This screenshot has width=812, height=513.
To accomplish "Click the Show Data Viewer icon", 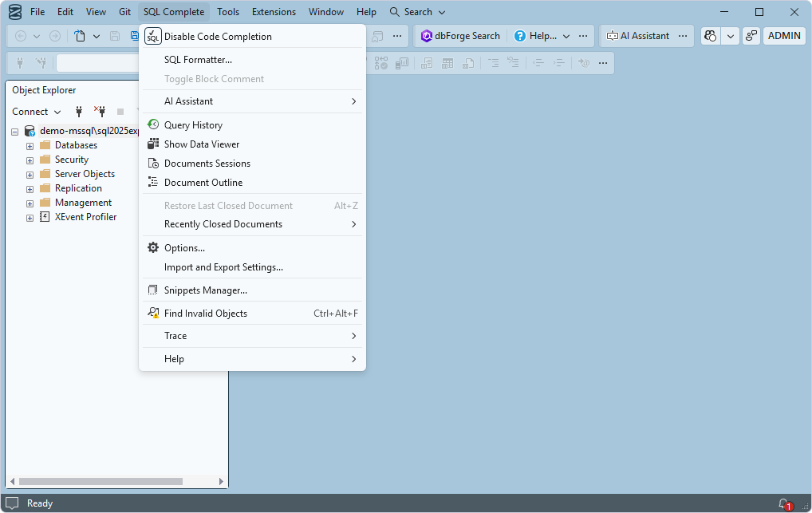I will point(153,144).
